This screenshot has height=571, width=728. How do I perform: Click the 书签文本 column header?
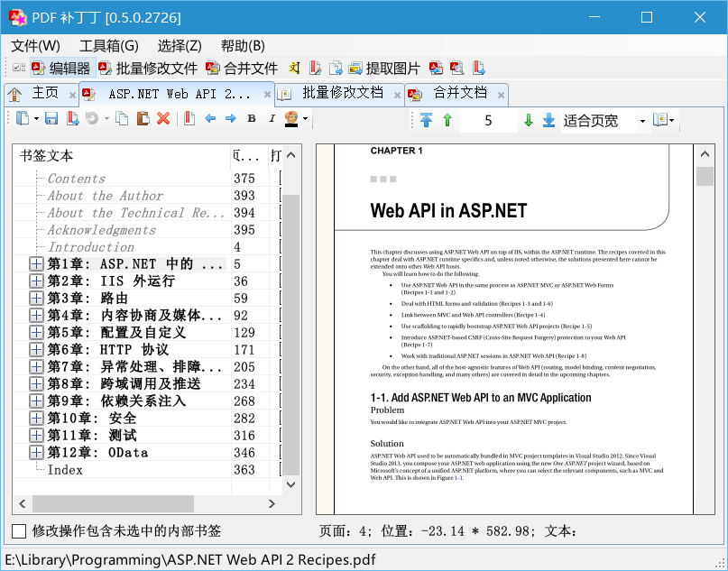coord(122,155)
